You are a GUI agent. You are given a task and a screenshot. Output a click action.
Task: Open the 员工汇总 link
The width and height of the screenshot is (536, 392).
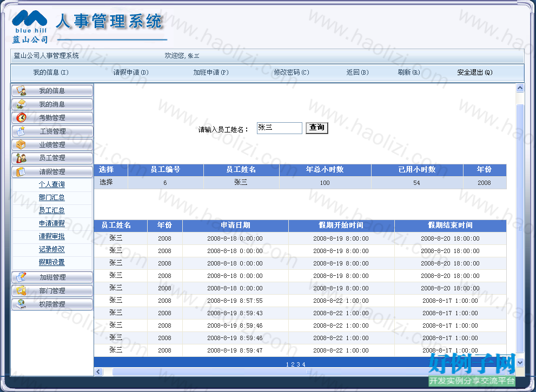click(x=51, y=210)
